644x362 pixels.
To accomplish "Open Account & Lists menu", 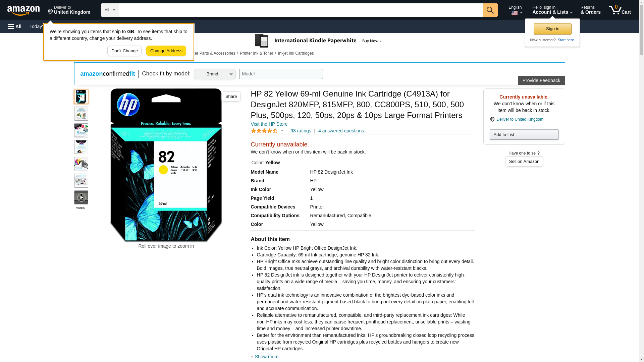I will (552, 10).
